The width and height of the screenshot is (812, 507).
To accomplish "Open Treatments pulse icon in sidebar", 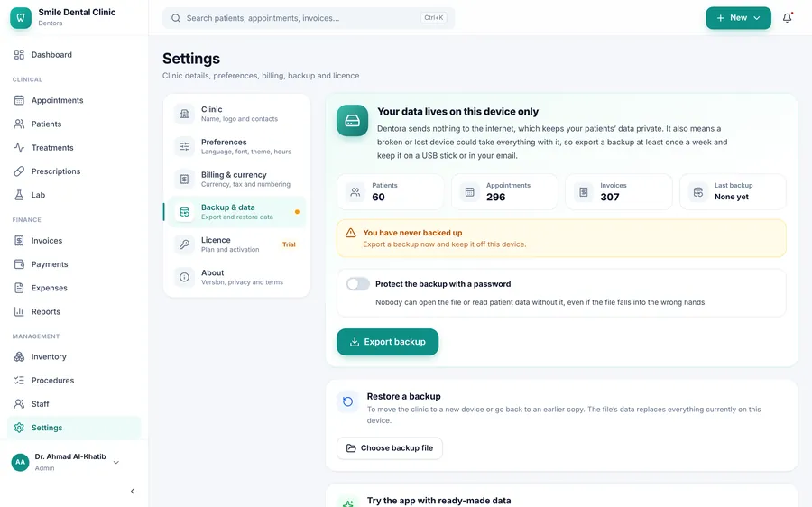I will click(x=19, y=148).
